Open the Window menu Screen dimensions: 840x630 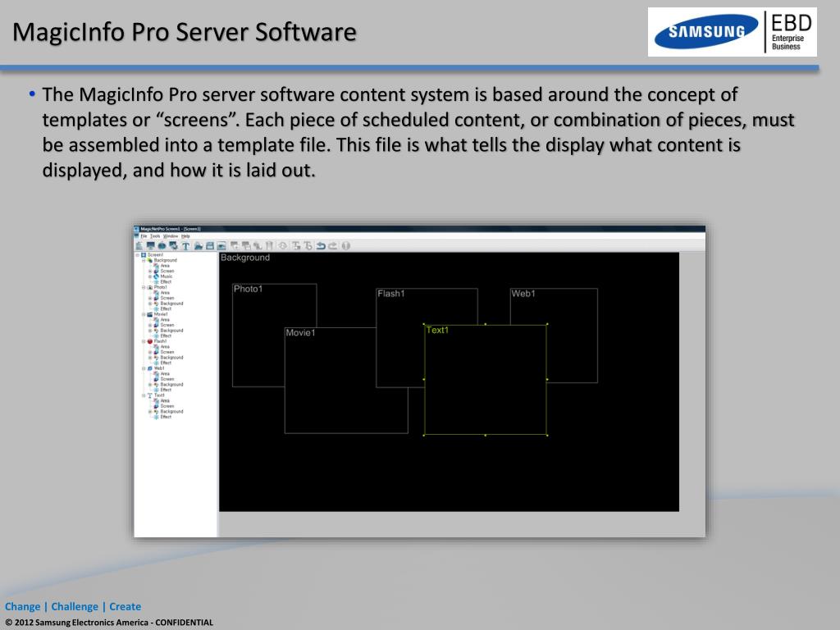click(171, 235)
